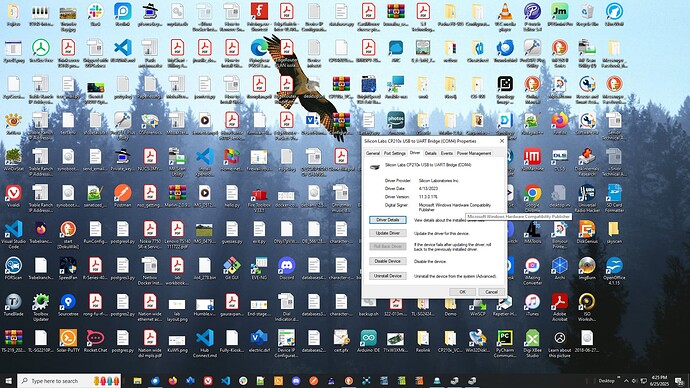Focus the taskbar search box
This screenshot has height=388, width=690.
[69, 381]
